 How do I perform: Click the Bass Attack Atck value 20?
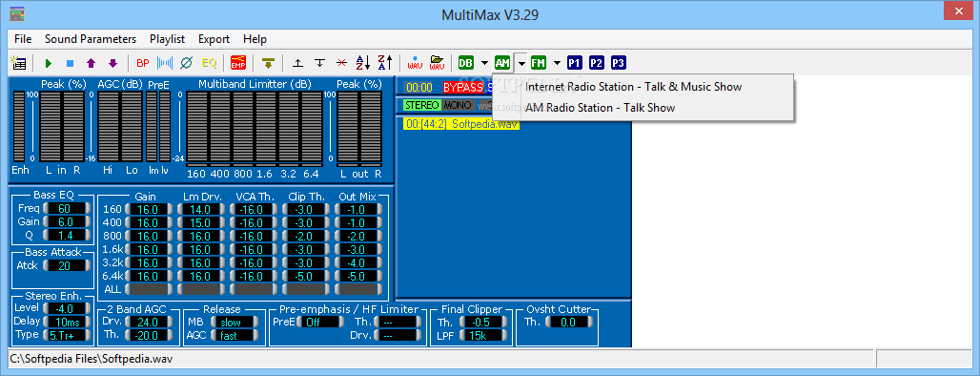pyautogui.click(x=66, y=265)
